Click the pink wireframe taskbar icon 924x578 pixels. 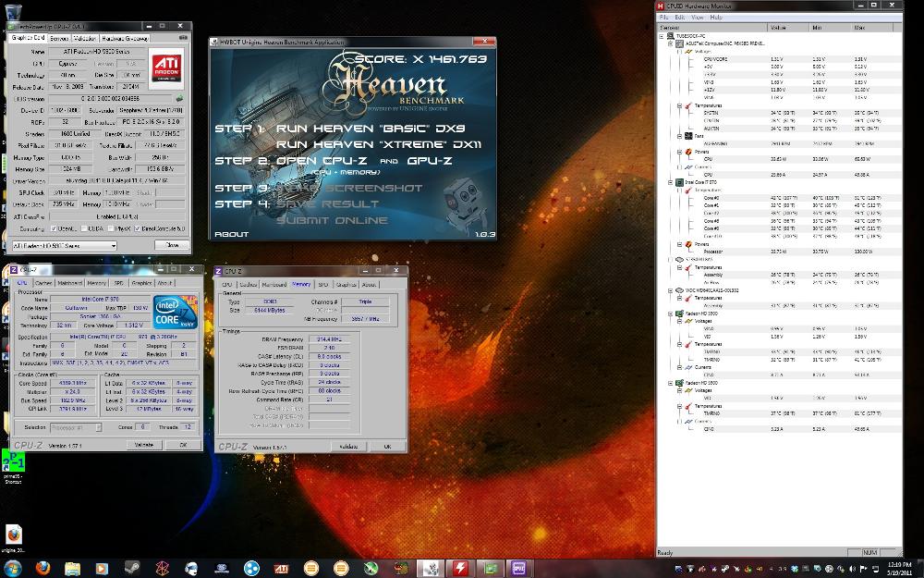click(x=162, y=568)
